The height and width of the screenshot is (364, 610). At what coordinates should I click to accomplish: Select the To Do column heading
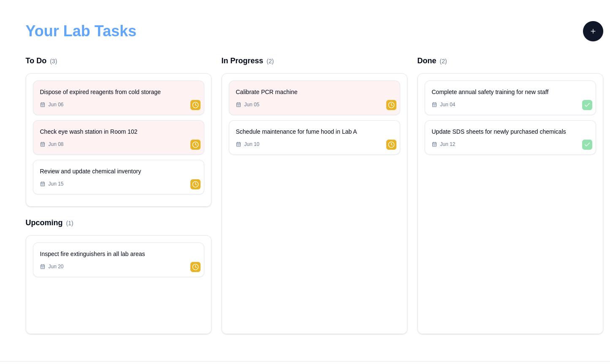[36, 61]
